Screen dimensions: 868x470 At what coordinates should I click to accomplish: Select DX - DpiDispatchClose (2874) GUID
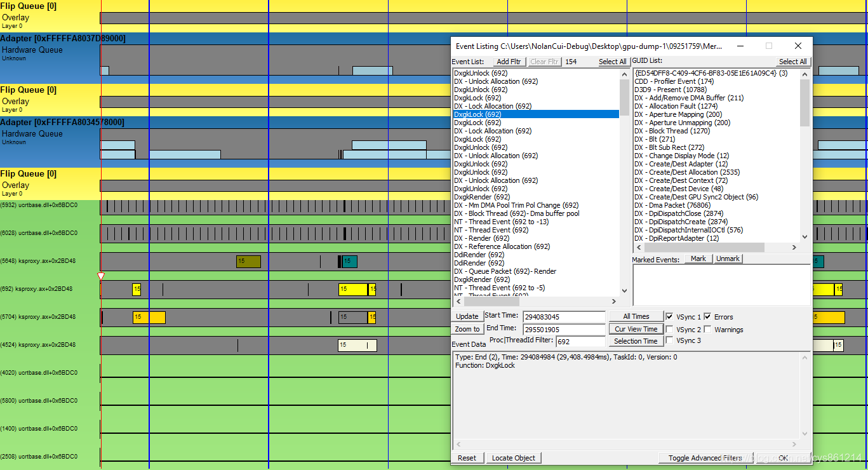pos(679,213)
